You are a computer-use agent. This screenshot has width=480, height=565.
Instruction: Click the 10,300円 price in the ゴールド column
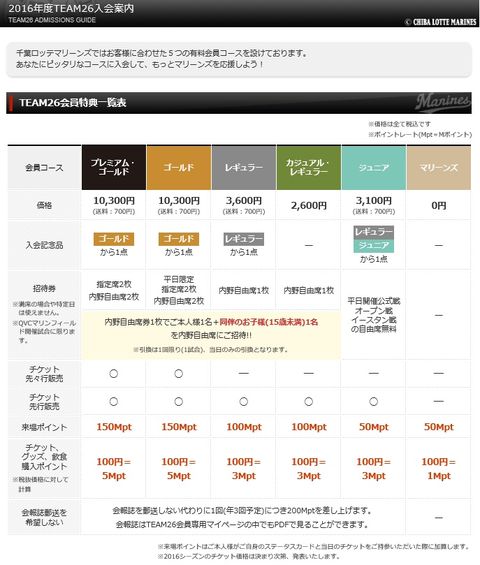[x=179, y=201]
